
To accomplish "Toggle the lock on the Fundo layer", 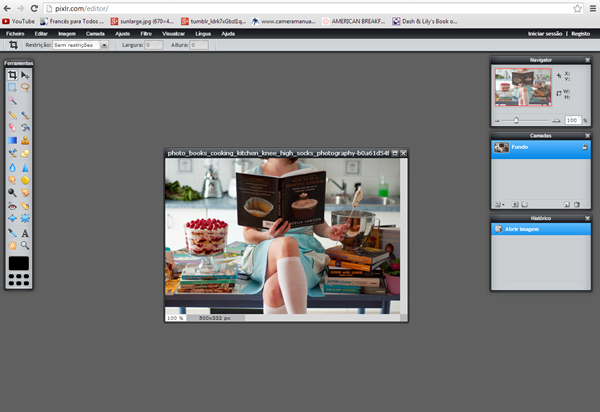I will pos(583,147).
